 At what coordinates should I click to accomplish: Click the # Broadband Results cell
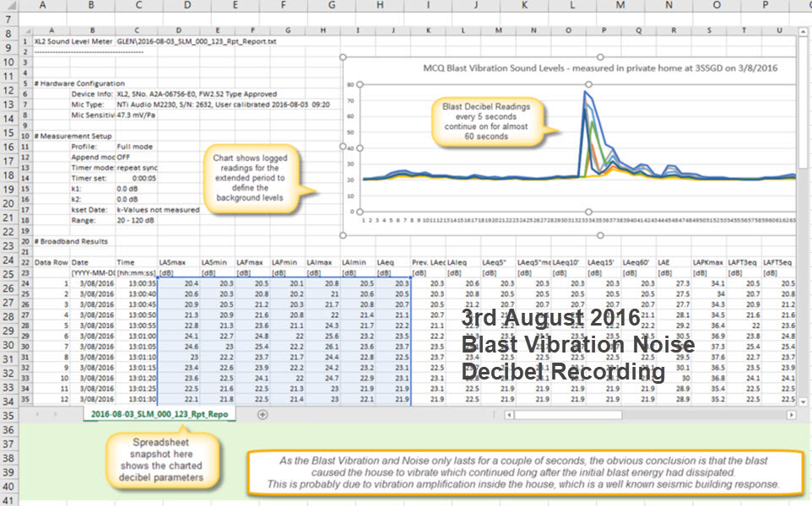point(71,241)
